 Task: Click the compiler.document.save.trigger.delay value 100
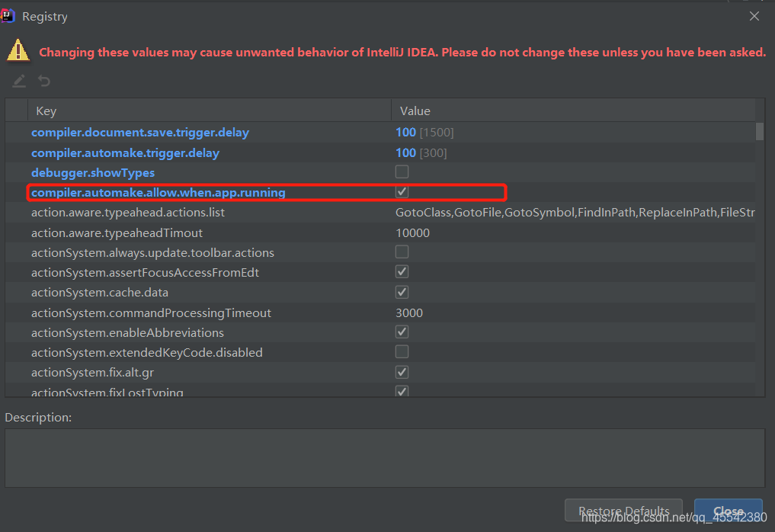tap(405, 133)
